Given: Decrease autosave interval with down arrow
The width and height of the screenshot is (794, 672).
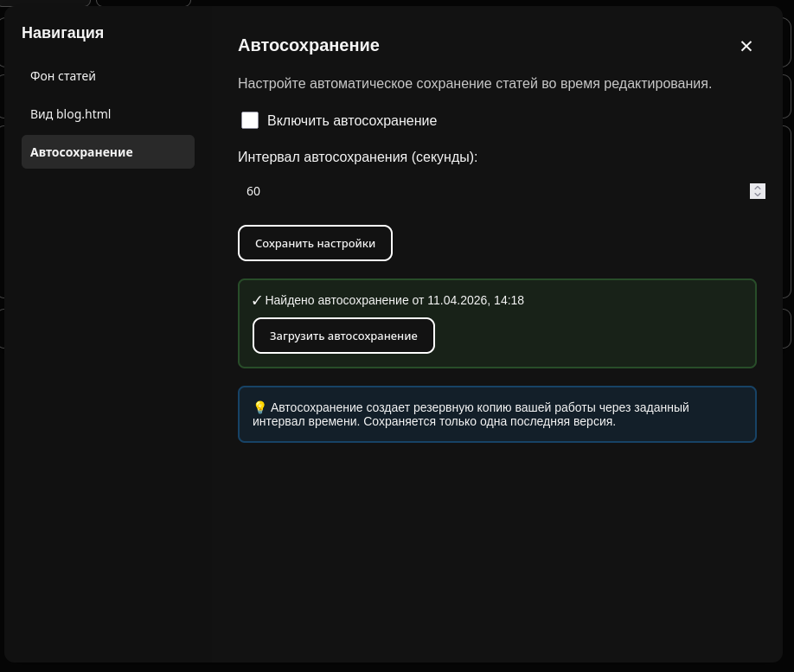Looking at the screenshot, I should pyautogui.click(x=758, y=195).
